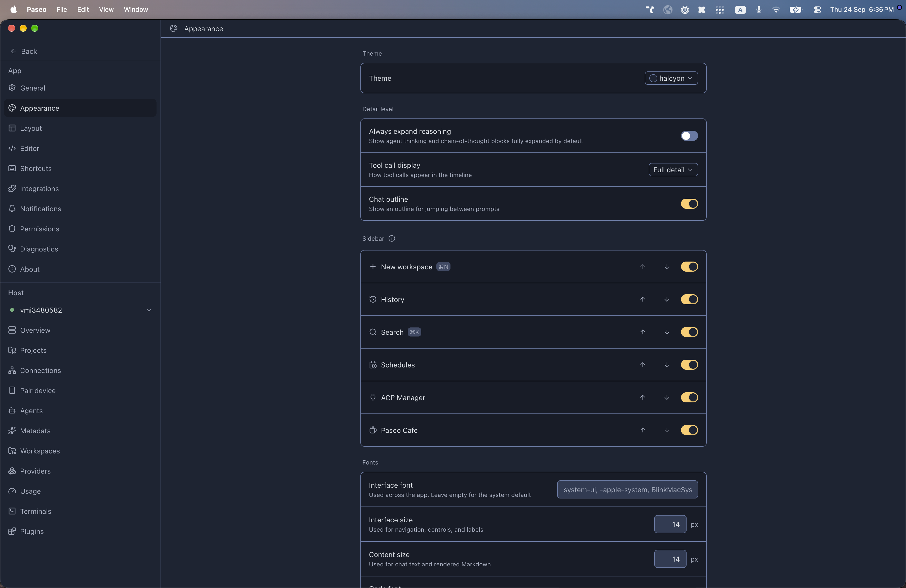Open the Pair device page
This screenshot has height=588, width=906.
80,391
